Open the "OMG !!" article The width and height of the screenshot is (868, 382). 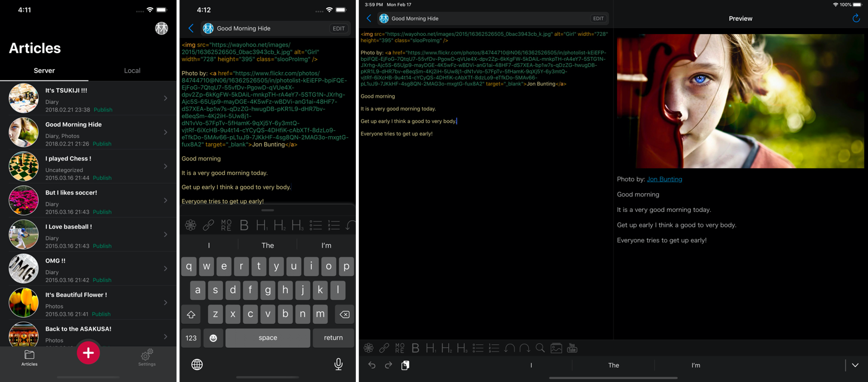[88, 269]
